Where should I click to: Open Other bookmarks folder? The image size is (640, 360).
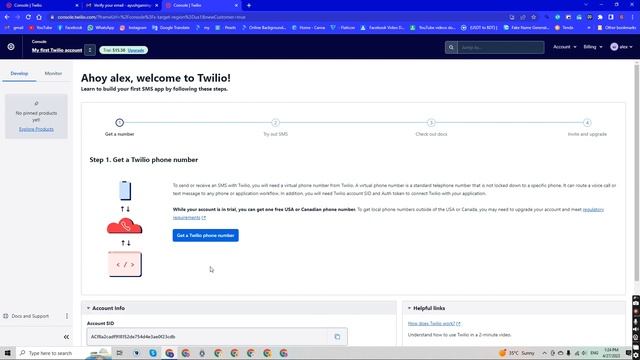coord(616,28)
